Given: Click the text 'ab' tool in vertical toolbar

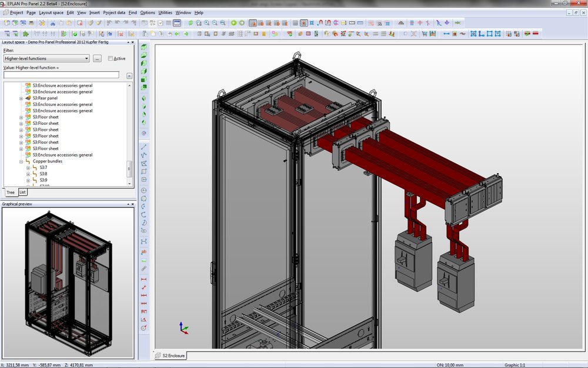Looking at the screenshot, I should 144,251.
